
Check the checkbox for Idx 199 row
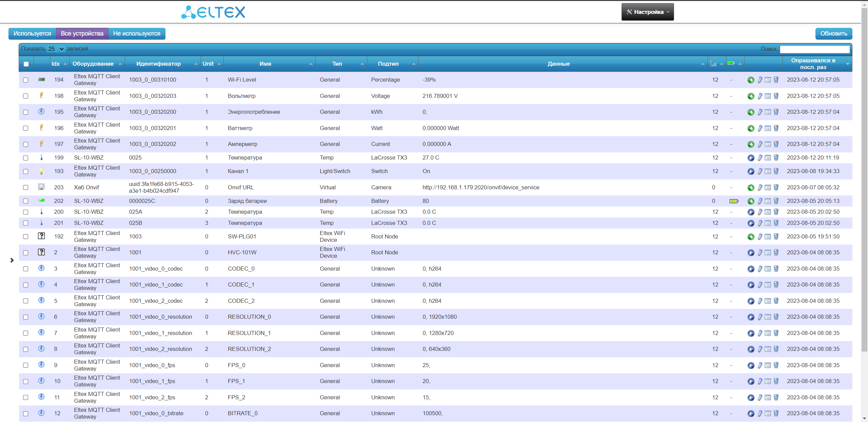pyautogui.click(x=26, y=158)
